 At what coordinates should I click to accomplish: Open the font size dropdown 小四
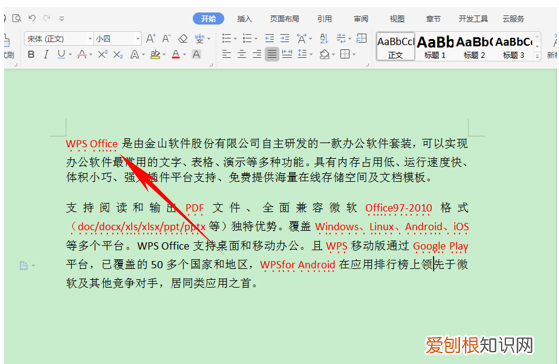[x=117, y=39]
